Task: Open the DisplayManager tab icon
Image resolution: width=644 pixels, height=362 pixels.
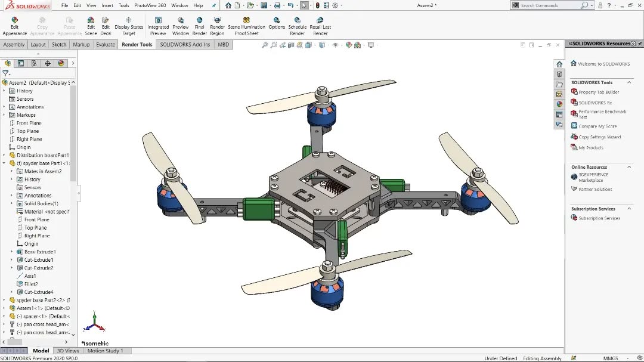Action: 61,63
